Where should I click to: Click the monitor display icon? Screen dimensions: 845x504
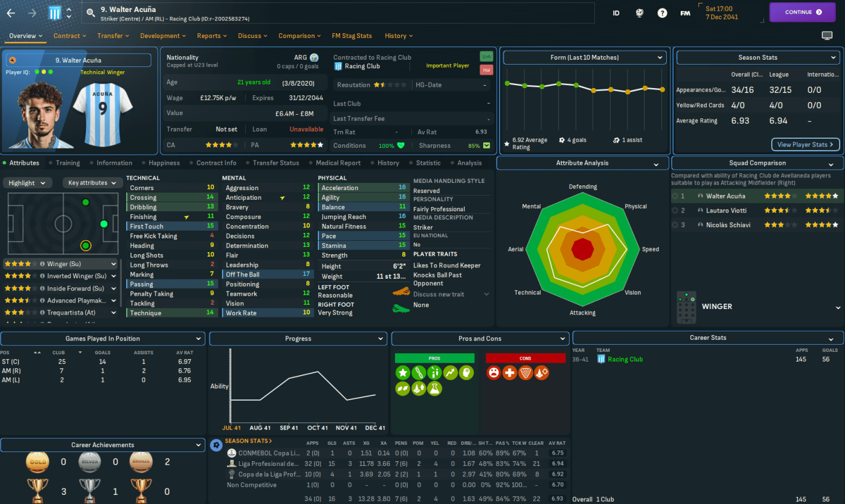click(x=827, y=36)
